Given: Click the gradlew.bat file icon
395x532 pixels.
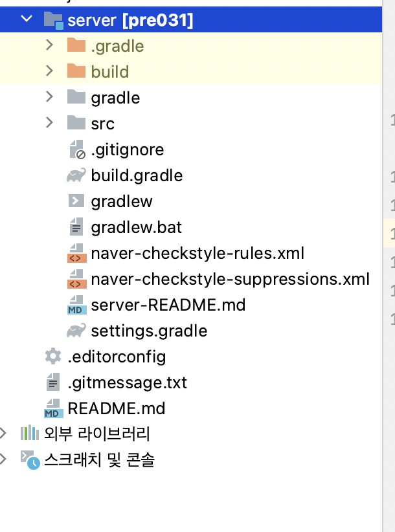Looking at the screenshot, I should tap(76, 227).
